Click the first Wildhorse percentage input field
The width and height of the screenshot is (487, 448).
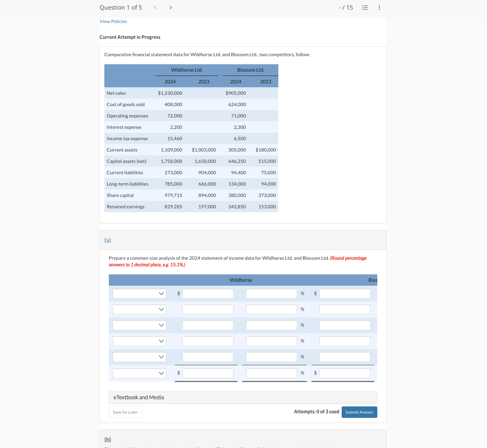pos(271,293)
